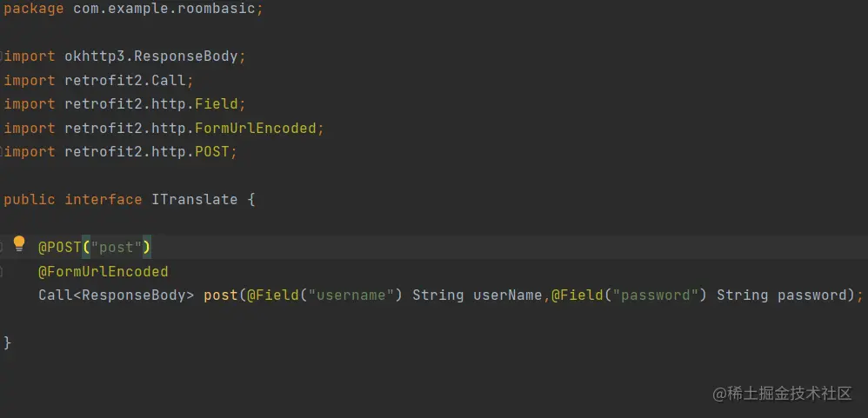Image resolution: width=868 pixels, height=418 pixels.
Task: Click the "username" string literal
Action: [351, 295]
